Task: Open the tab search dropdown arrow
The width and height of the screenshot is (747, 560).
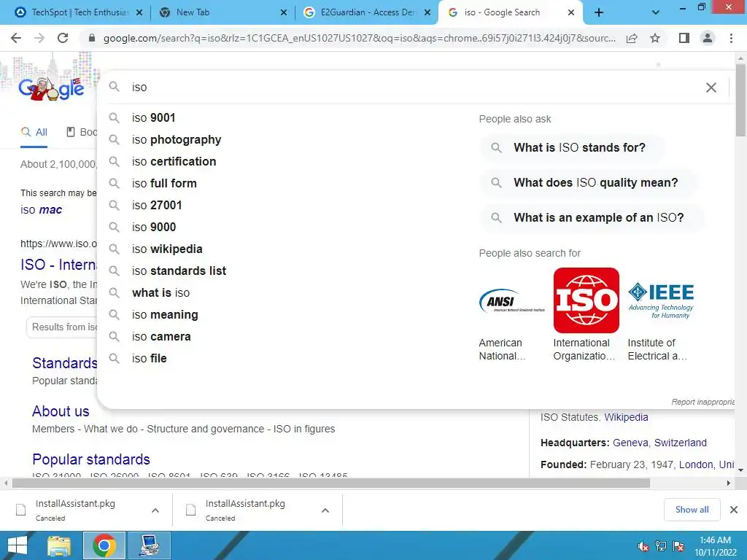Action: coord(656,13)
